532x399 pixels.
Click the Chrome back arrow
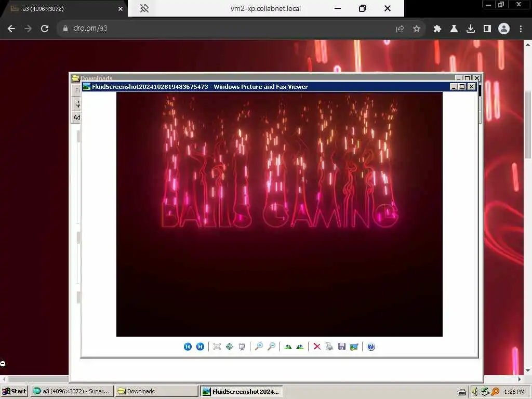coord(11,29)
